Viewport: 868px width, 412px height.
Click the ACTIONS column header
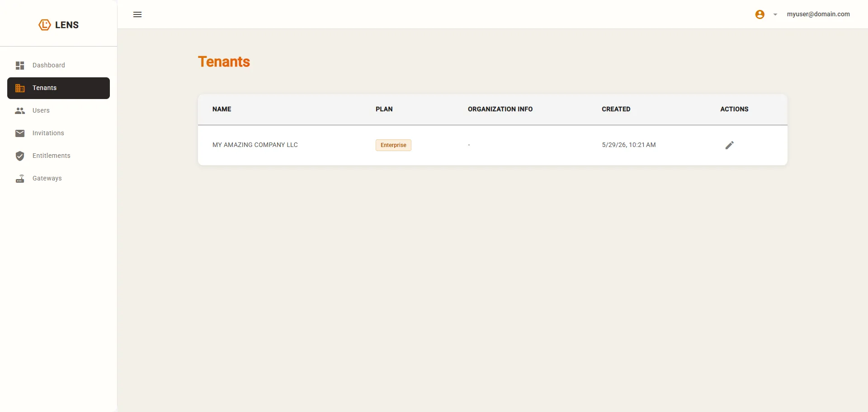734,109
